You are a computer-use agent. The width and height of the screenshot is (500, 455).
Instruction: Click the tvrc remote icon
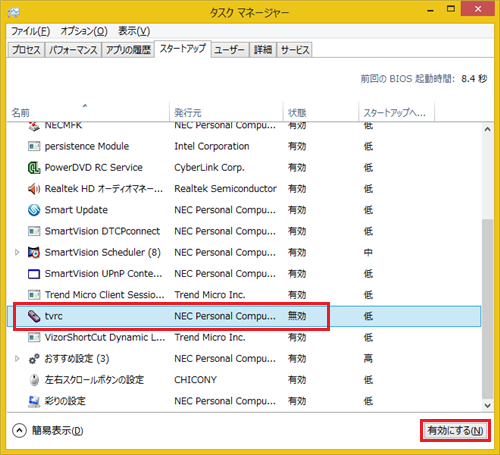coord(34,316)
